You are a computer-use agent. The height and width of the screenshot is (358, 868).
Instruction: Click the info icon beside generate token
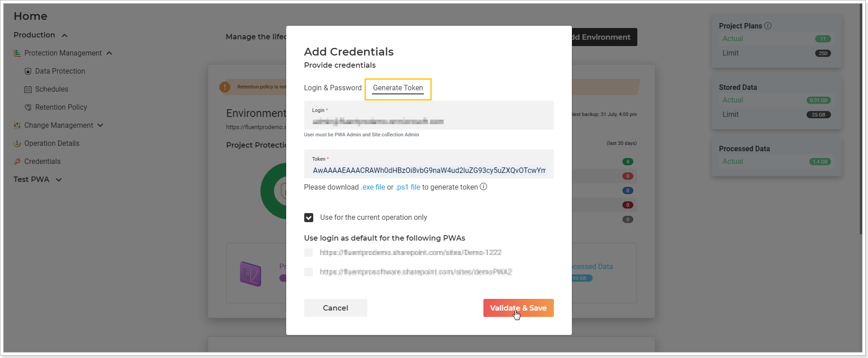point(483,187)
